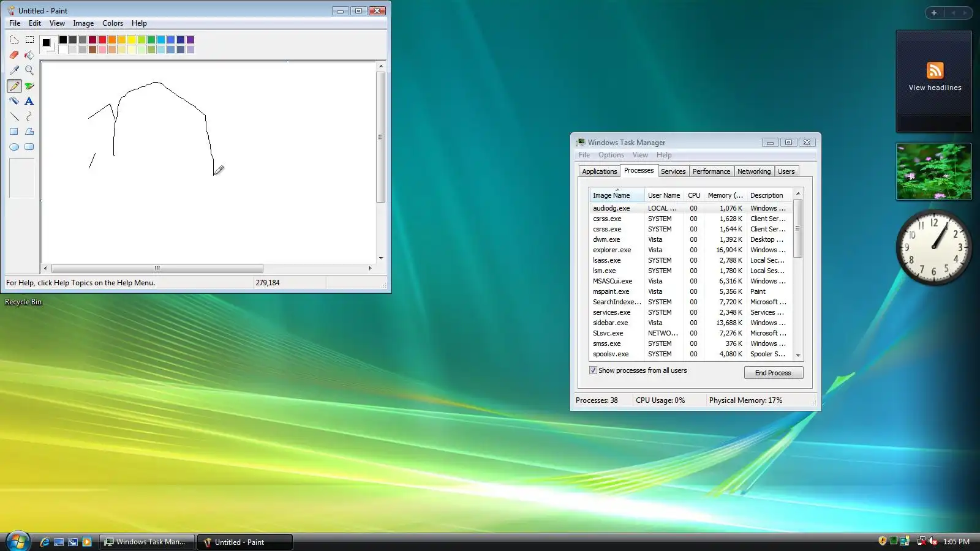Open the File menu in Paint
Image resolution: width=980 pixels, height=551 pixels.
pyautogui.click(x=15, y=23)
